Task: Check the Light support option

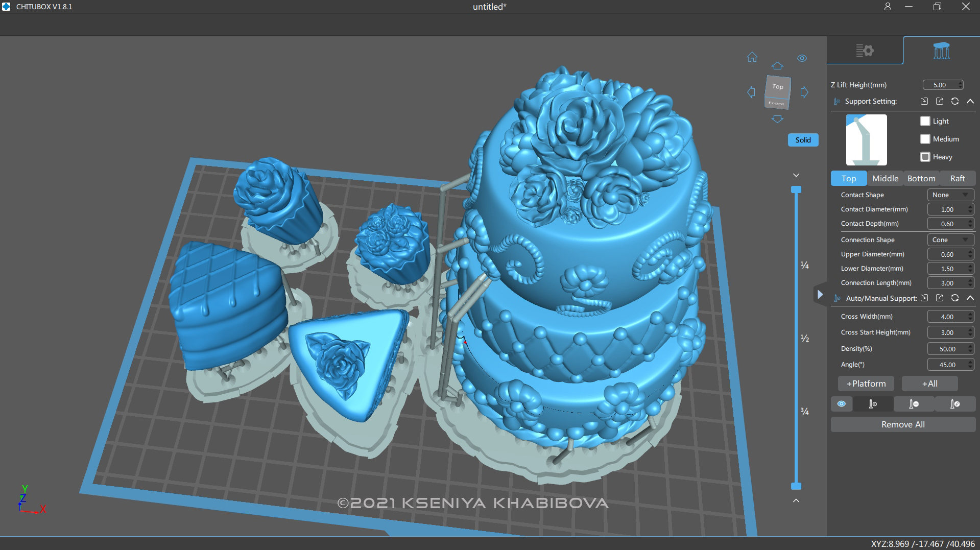Action: pos(925,121)
